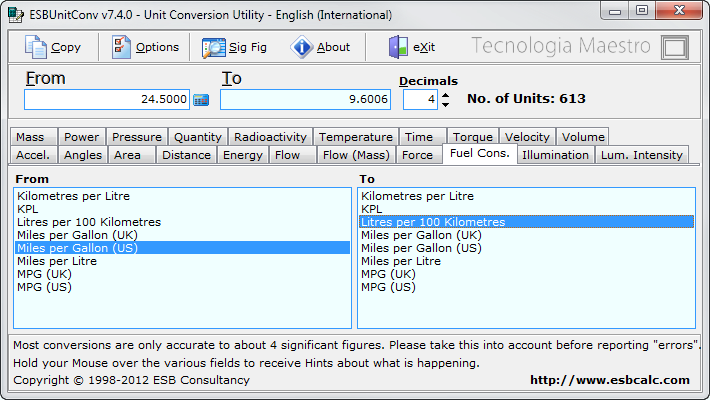
Task: Choose Miles per Gallon (UK) in To list
Action: coord(526,235)
